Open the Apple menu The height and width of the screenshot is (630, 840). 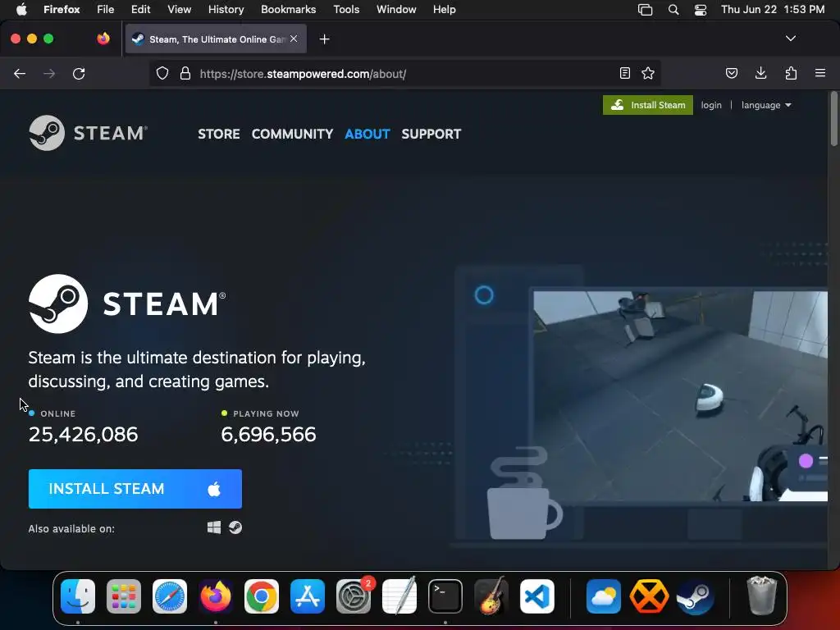pos(21,10)
